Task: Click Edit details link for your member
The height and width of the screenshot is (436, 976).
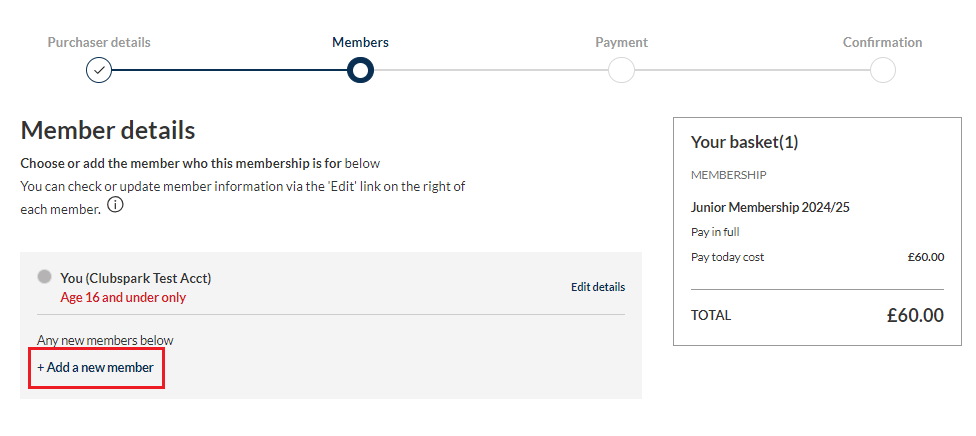Action: click(x=598, y=287)
